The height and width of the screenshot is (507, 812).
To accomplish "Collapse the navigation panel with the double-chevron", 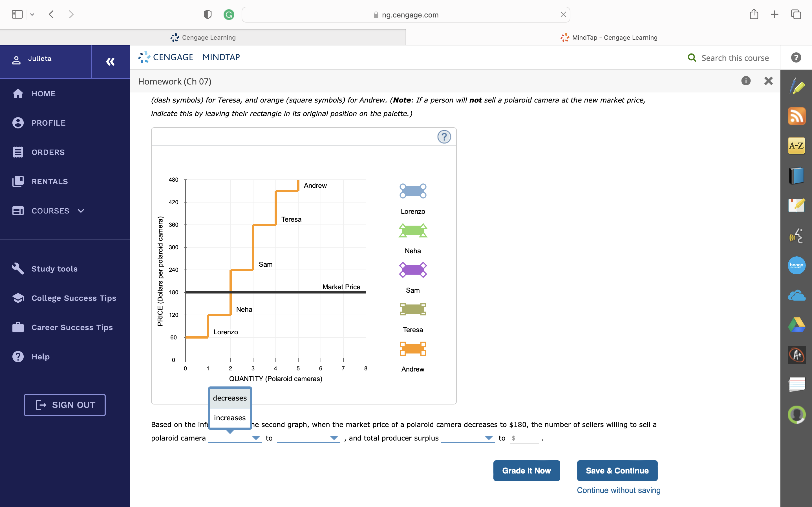I will (110, 62).
